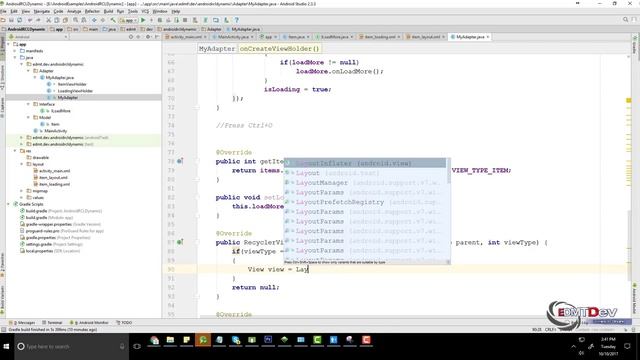The image size is (640, 360).
Task: Switch to the item_layout.xml editor tab
Action: tap(426, 37)
